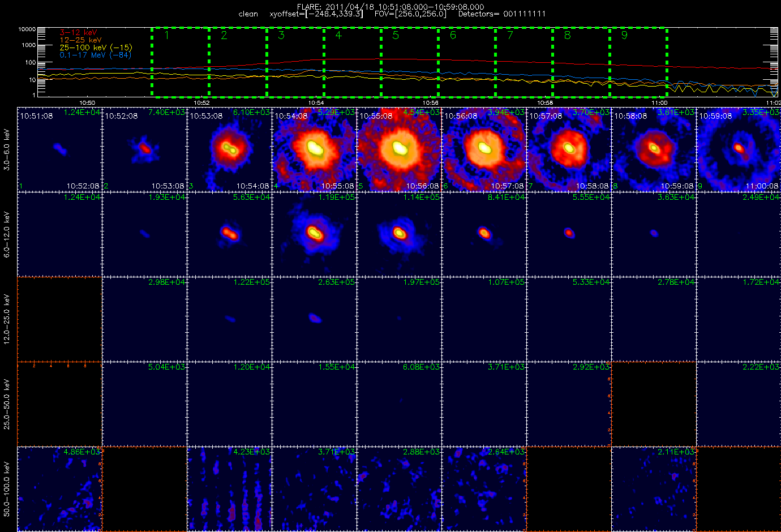
Task: Click the '12.0-25.0 keV' row label
Action: pos(7,319)
